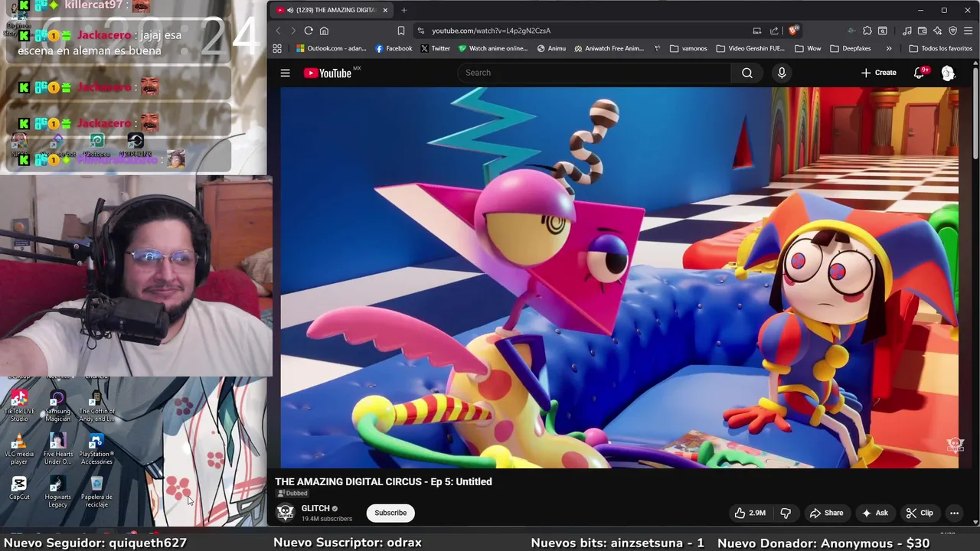Click the page vertical scrollbar

tap(975, 115)
